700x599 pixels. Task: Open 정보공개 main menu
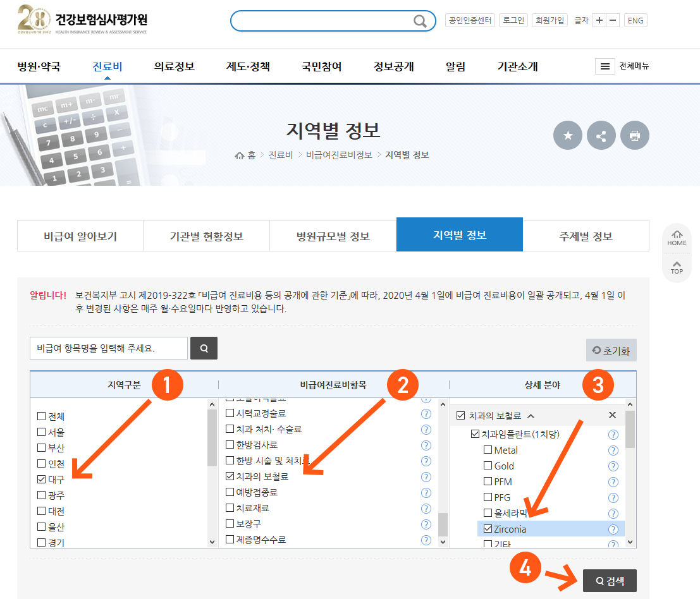pos(394,66)
